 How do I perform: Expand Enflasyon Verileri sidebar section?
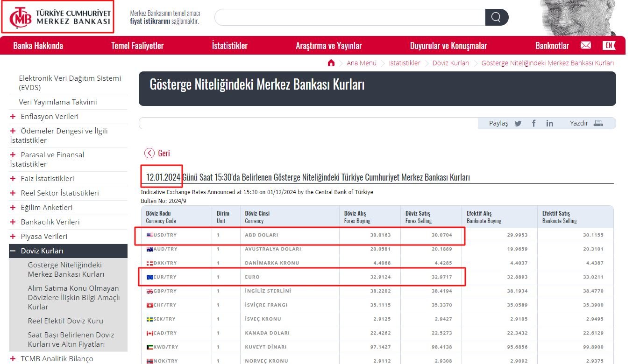pyautogui.click(x=13, y=117)
